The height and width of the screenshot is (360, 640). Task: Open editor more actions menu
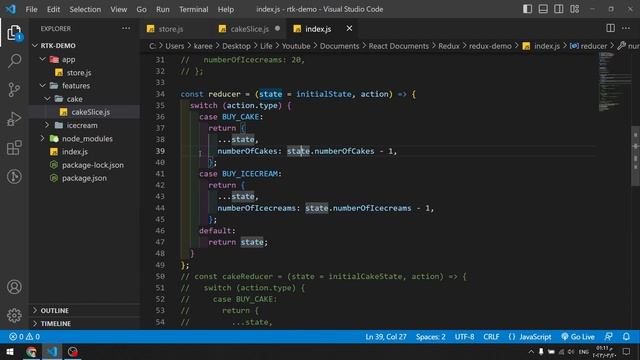[626, 28]
